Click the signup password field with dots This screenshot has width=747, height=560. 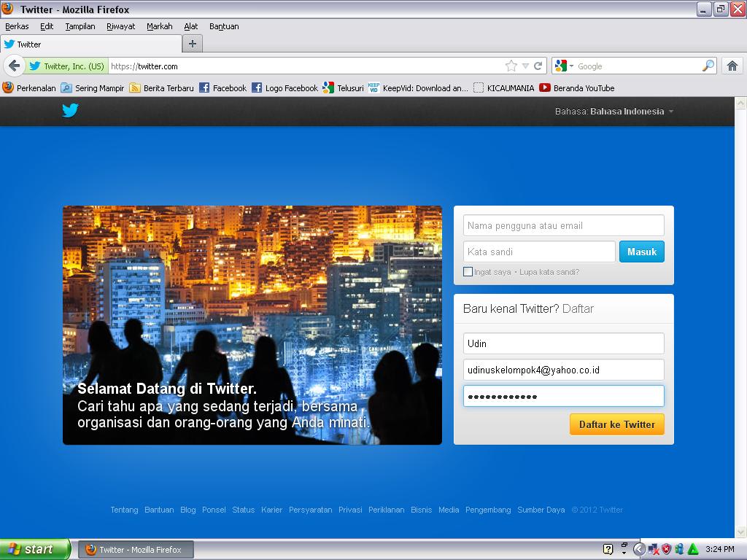click(564, 396)
